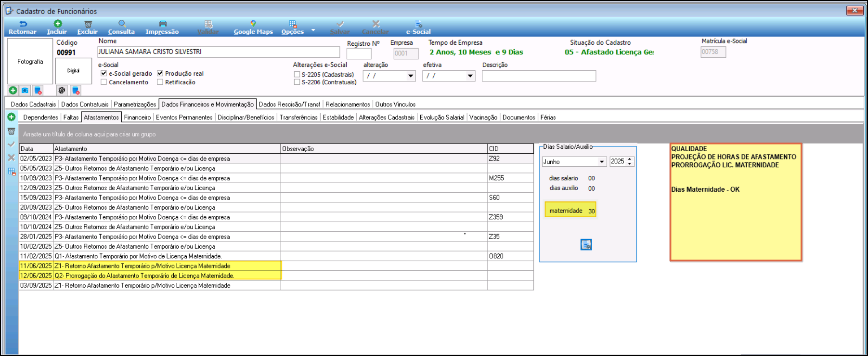Add photo using green plus below Fotografia
868x356 pixels.
tap(13, 90)
